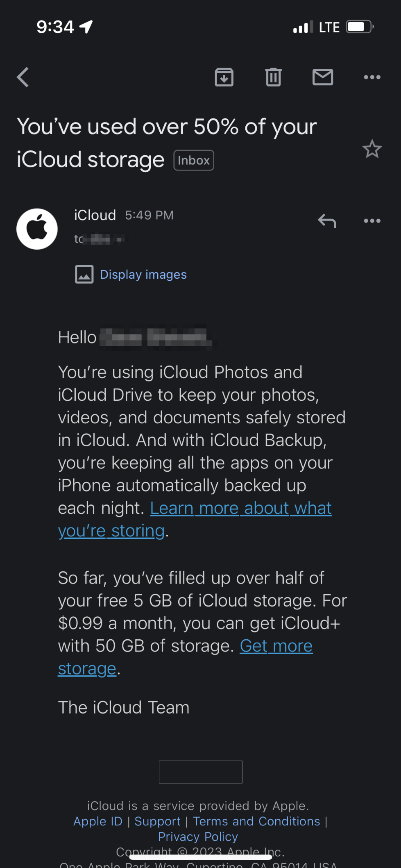Viewport: 401px width, 868px height.
Task: Open the Support footer link
Action: [x=157, y=821]
